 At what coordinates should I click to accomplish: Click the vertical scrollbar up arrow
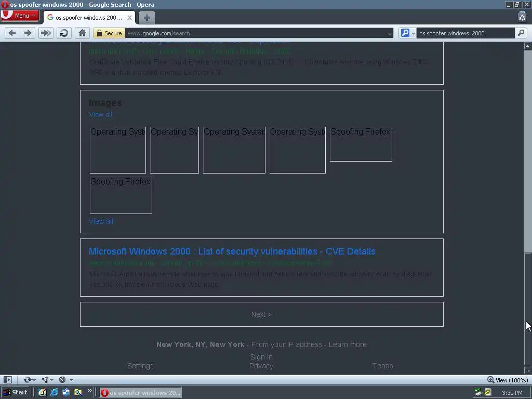pos(528,46)
